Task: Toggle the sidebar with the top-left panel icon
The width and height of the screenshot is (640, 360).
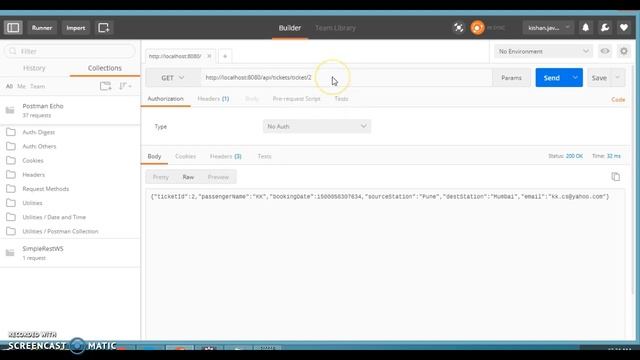Action: [x=13, y=28]
